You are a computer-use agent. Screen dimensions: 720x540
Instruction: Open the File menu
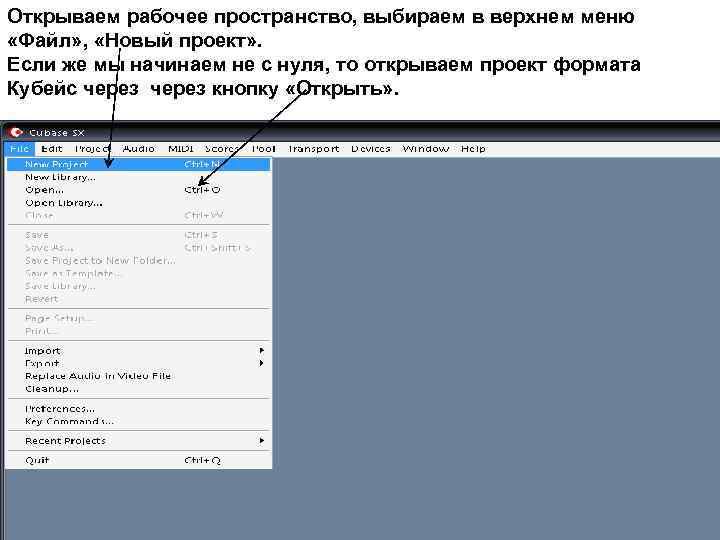coord(19,149)
